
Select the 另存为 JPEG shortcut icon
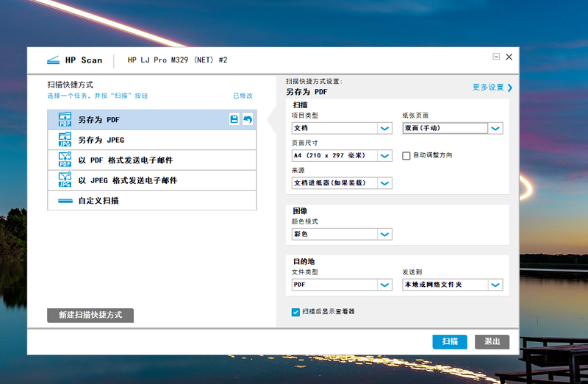click(x=65, y=140)
